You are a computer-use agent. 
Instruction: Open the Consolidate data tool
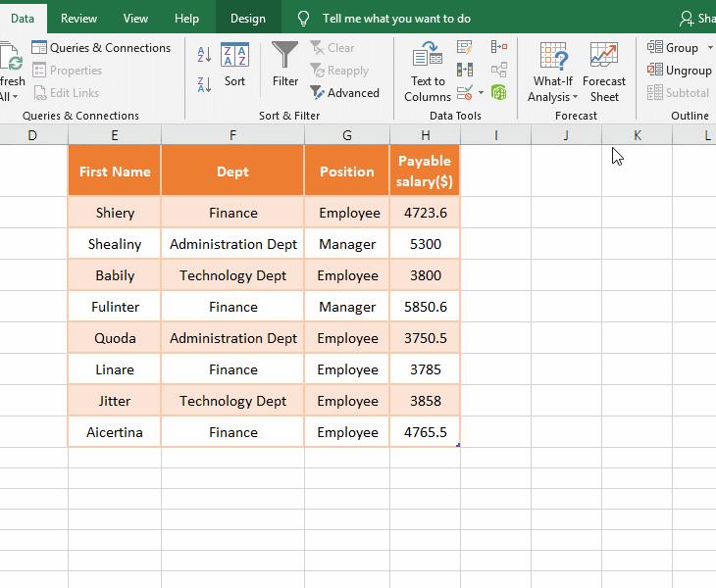(x=499, y=47)
